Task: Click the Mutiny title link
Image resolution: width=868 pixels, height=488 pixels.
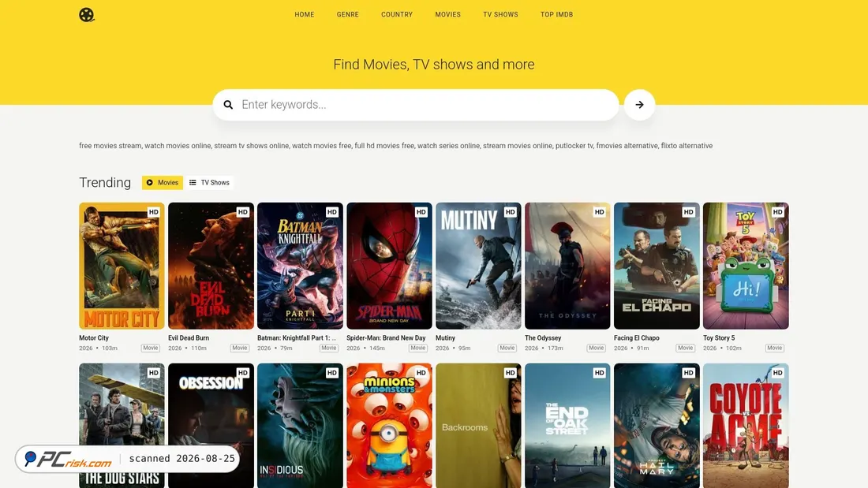Action: (x=445, y=338)
